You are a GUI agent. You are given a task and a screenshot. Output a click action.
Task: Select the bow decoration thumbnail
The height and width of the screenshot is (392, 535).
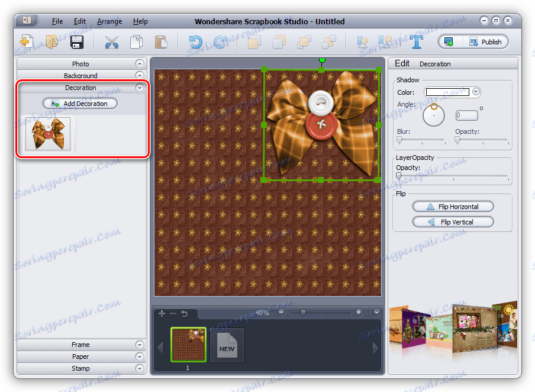pyautogui.click(x=48, y=133)
